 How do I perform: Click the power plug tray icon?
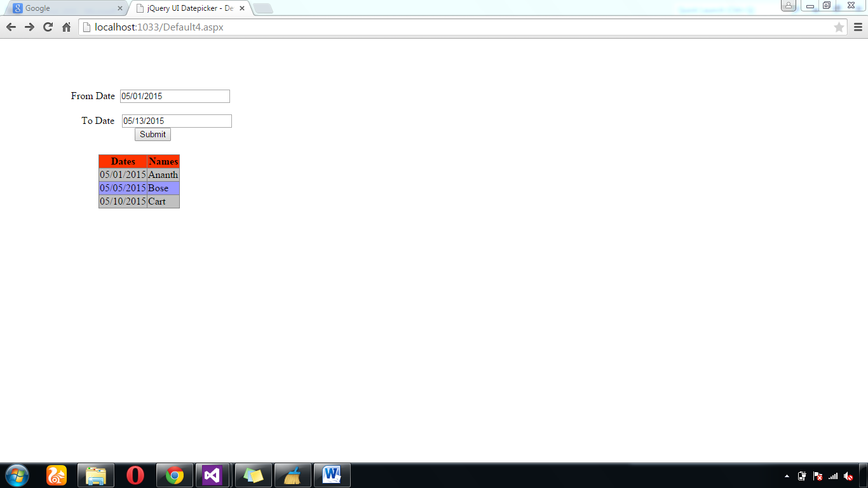(x=803, y=476)
